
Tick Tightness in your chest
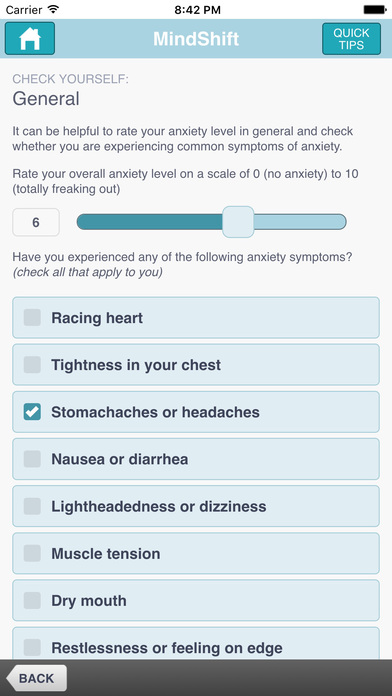point(32,365)
